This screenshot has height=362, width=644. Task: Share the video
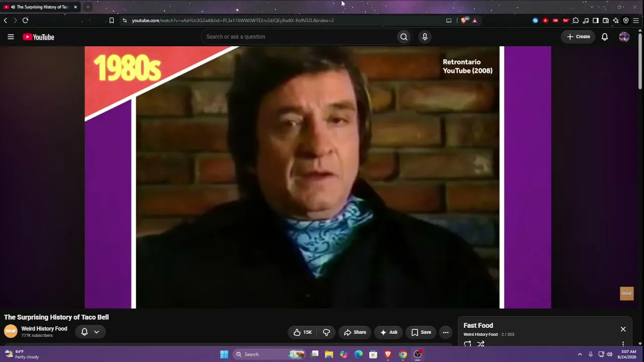click(355, 332)
